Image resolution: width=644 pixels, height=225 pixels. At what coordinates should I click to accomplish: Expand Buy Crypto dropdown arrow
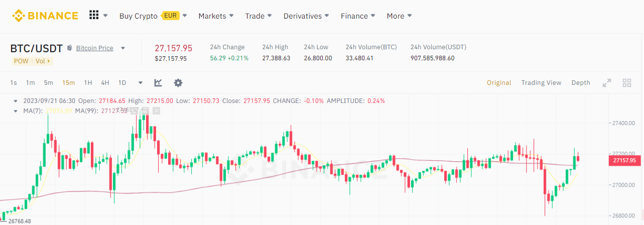185,16
